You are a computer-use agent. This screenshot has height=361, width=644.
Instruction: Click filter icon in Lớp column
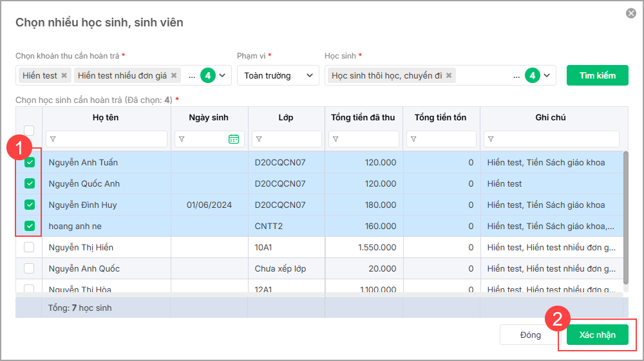coord(259,139)
